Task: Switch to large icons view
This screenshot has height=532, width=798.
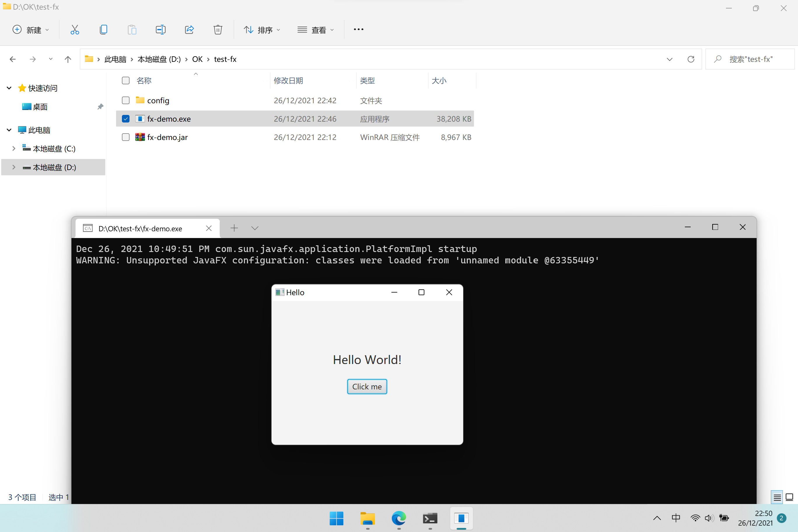Action: [x=789, y=497]
